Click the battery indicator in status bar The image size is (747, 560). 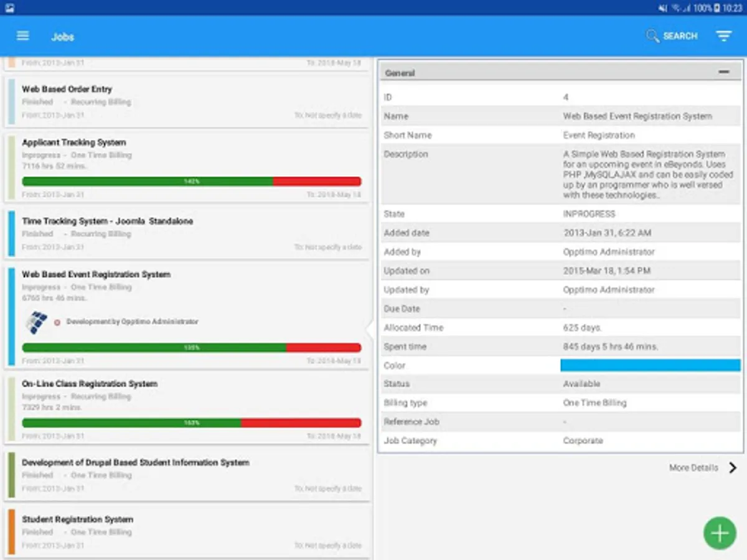tap(717, 7)
